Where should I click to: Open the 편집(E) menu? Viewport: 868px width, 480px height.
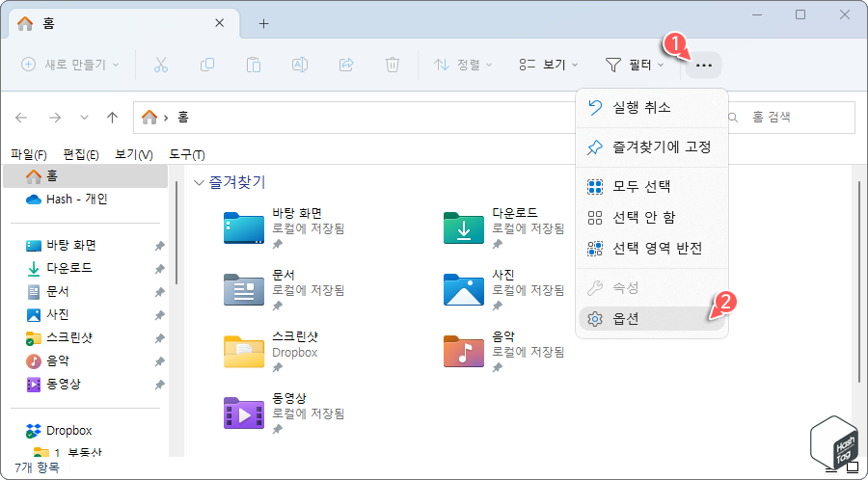point(81,155)
